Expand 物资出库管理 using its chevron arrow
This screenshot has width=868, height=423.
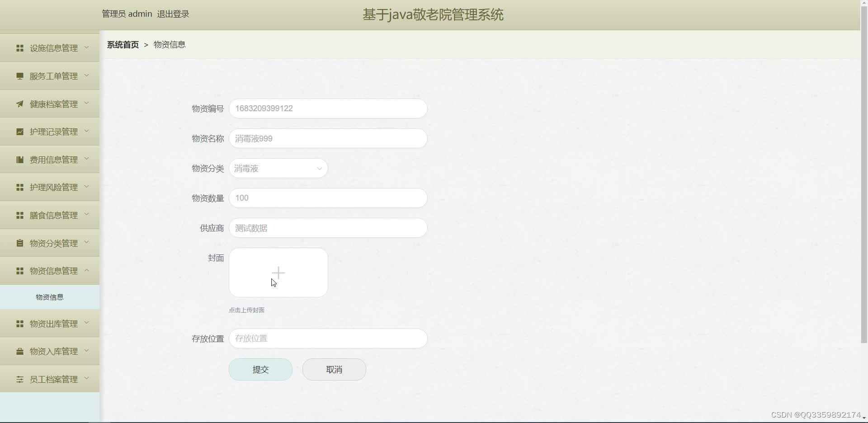(x=86, y=323)
